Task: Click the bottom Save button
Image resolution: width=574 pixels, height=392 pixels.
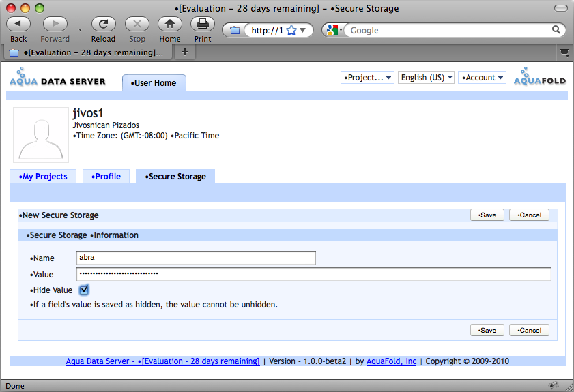Action: pyautogui.click(x=487, y=330)
